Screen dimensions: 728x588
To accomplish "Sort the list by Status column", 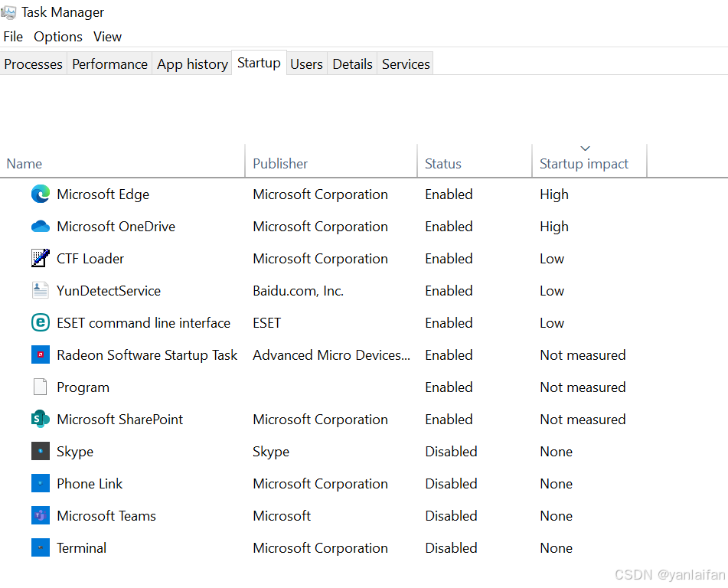I will [443, 164].
